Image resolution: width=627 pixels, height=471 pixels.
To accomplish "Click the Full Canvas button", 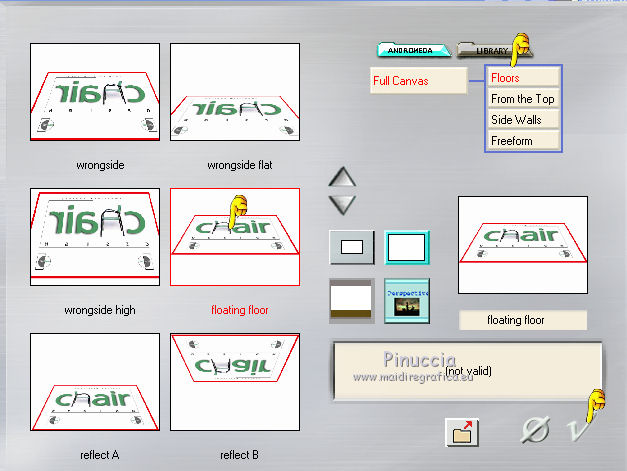I will 419,81.
